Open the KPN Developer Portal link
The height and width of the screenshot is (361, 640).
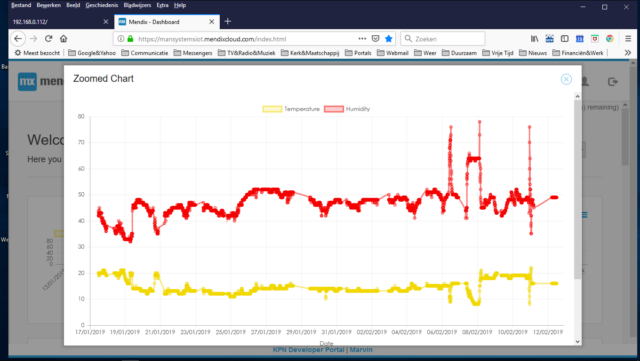308,350
